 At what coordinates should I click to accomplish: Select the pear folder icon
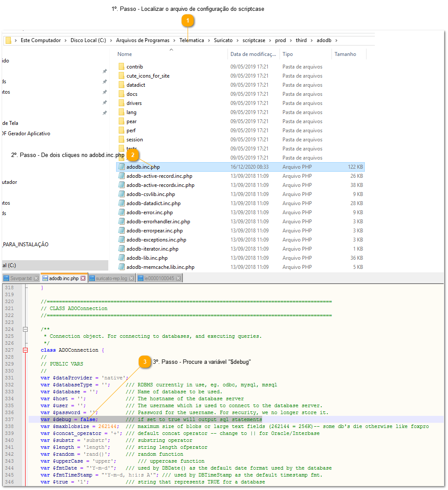click(x=121, y=121)
